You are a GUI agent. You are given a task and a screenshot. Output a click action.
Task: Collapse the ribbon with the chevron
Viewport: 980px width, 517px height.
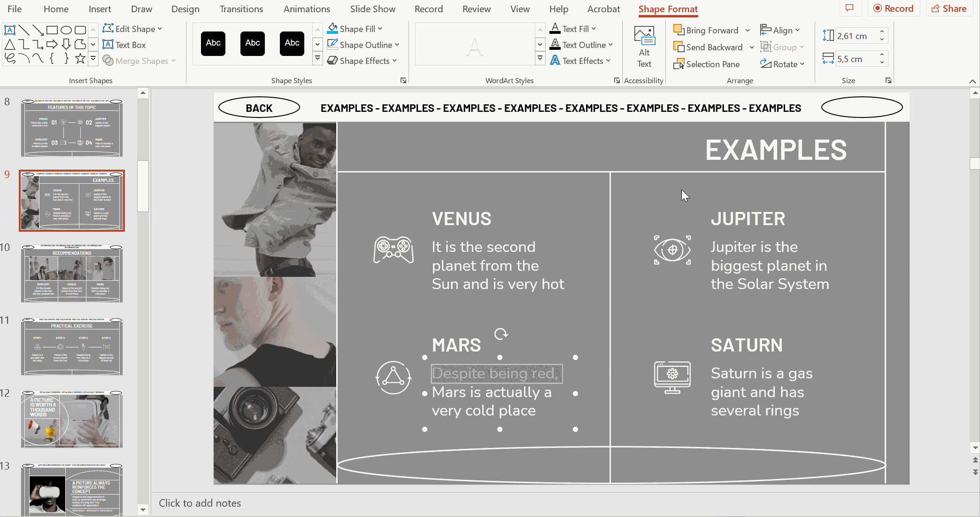pos(972,81)
